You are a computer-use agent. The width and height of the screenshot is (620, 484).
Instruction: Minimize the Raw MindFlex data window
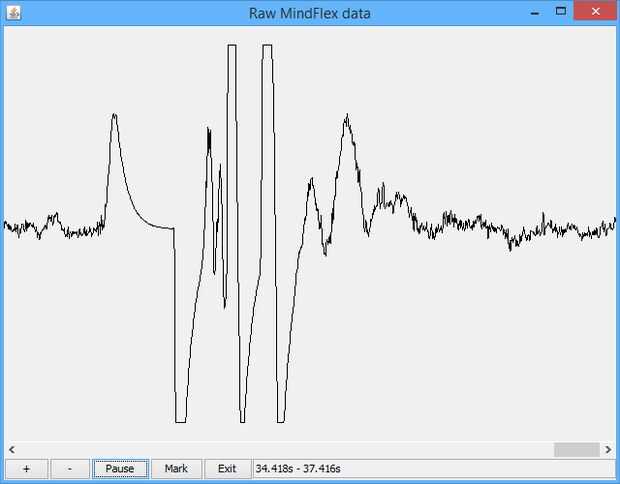[535, 13]
